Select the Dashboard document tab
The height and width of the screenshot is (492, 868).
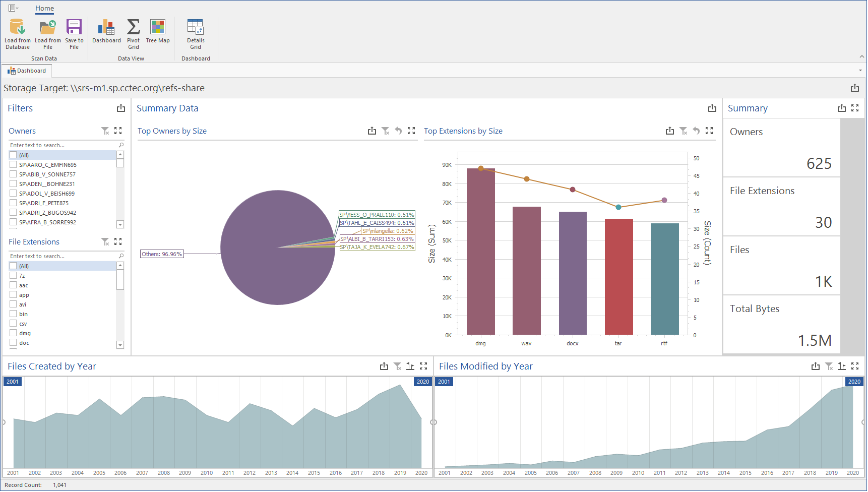click(x=27, y=71)
